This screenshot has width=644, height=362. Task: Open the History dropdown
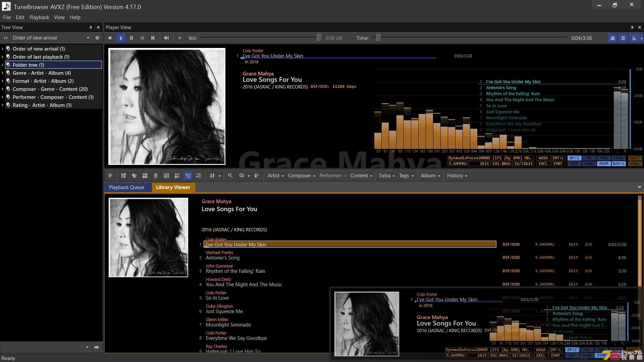(457, 176)
